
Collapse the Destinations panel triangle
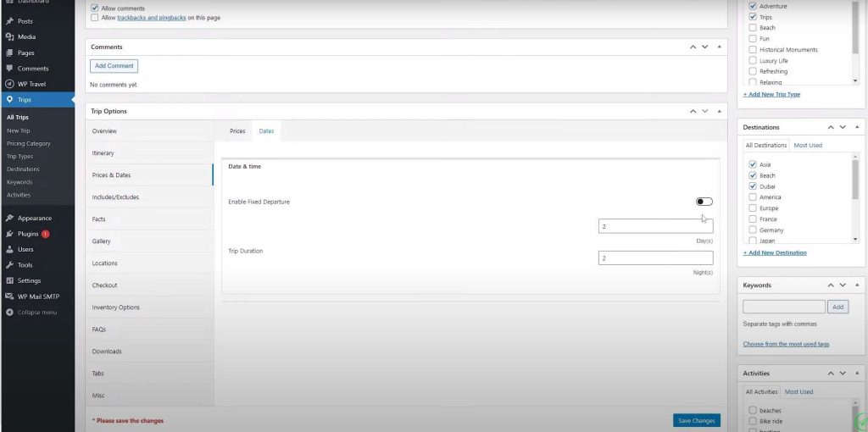pyautogui.click(x=857, y=127)
